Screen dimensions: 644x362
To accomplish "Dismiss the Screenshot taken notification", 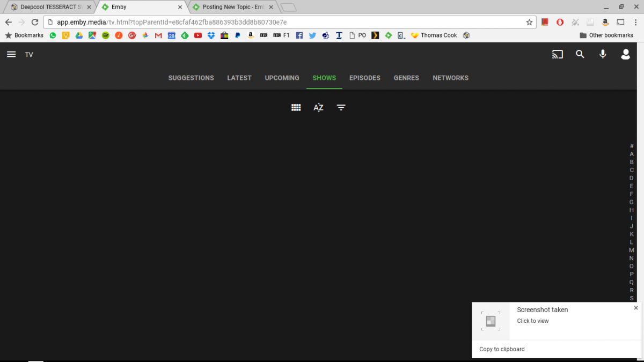I will [636, 308].
